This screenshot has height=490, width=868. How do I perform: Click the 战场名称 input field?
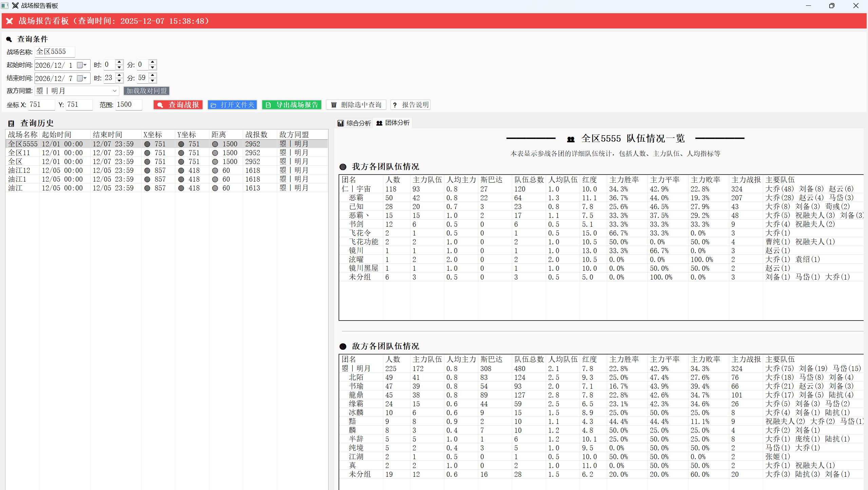[x=55, y=52]
